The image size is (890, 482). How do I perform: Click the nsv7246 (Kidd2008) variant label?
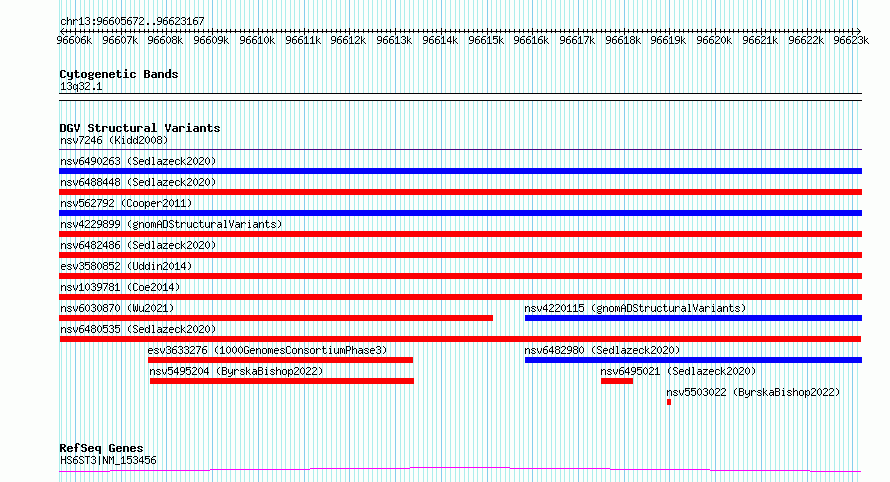point(114,140)
